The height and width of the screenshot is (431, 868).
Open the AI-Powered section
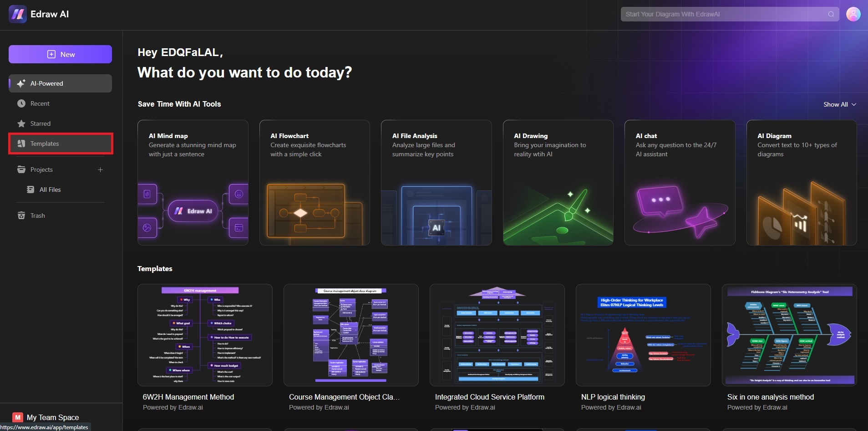pyautogui.click(x=60, y=83)
